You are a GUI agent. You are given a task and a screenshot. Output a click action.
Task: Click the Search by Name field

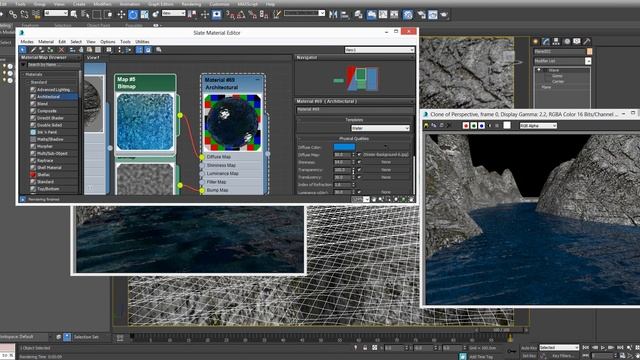pos(53,65)
